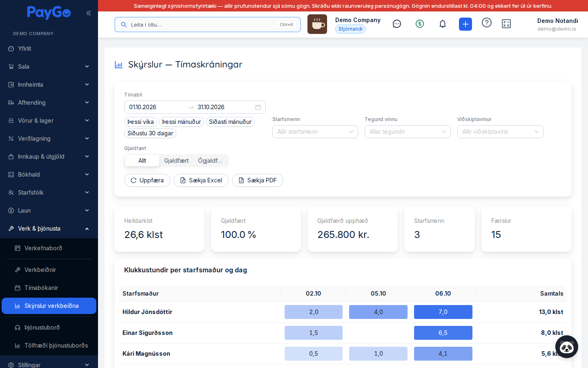Open Þjónustuborð in sidebar

pyautogui.click(x=49, y=328)
